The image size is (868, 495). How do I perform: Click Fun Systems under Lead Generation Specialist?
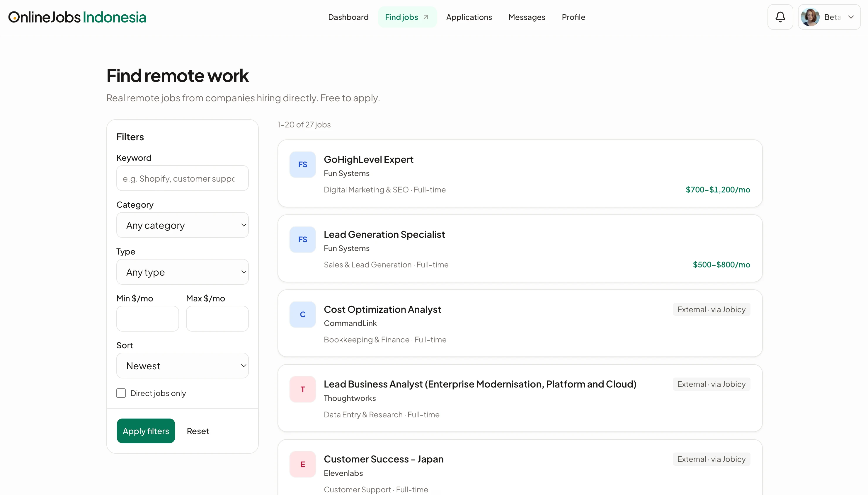pyautogui.click(x=347, y=248)
